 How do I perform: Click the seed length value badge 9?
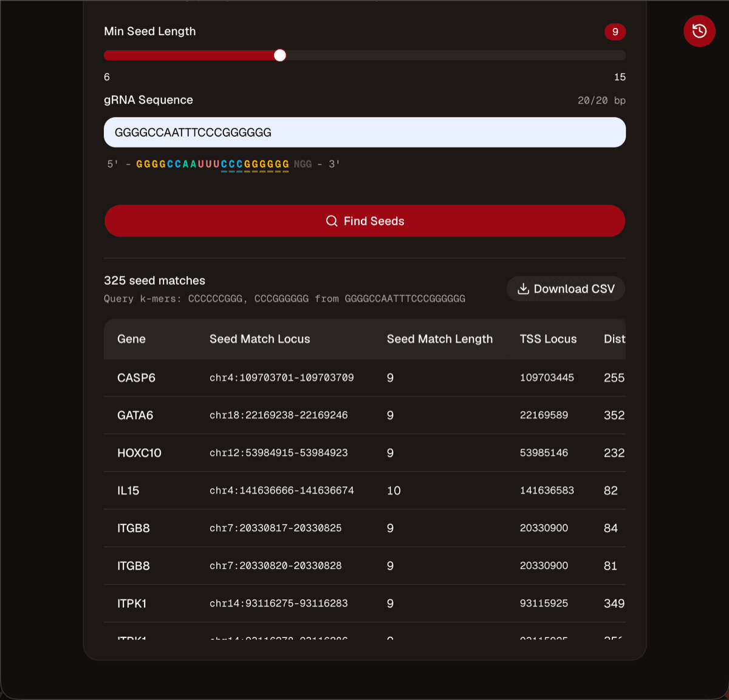[615, 32]
